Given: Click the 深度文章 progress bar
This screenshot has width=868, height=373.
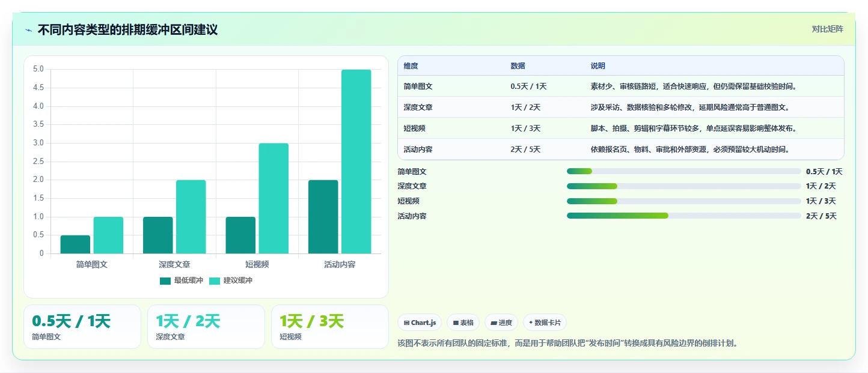Looking at the screenshot, I should pyautogui.click(x=683, y=186).
